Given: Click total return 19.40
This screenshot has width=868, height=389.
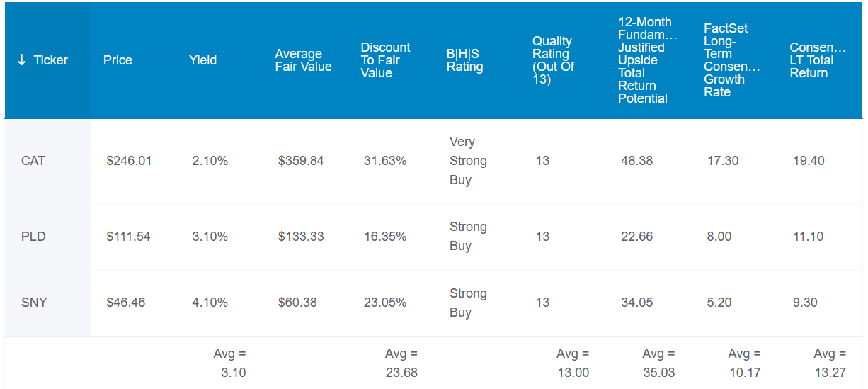Looking at the screenshot, I should coord(809,161).
